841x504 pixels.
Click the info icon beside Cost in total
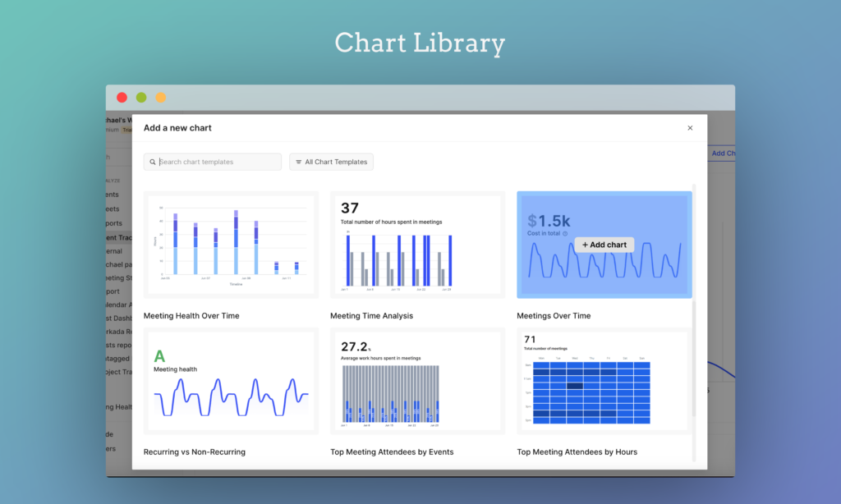pyautogui.click(x=565, y=234)
